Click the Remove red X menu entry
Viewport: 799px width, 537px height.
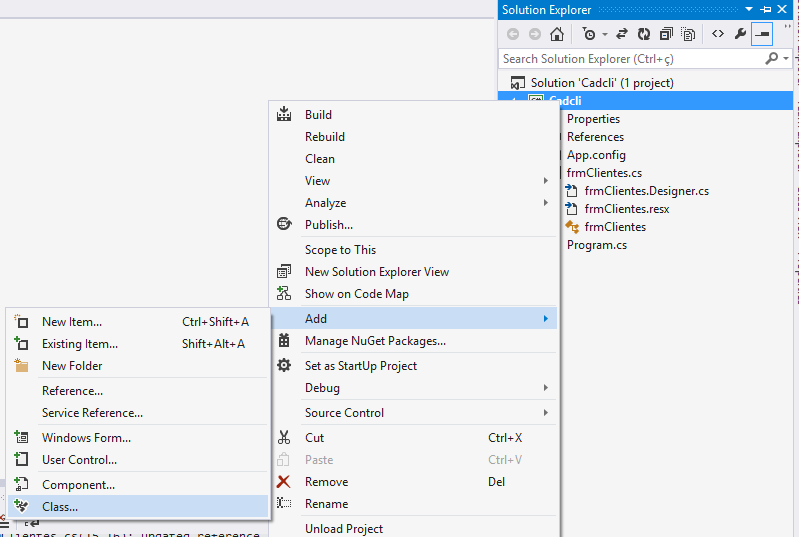click(326, 482)
